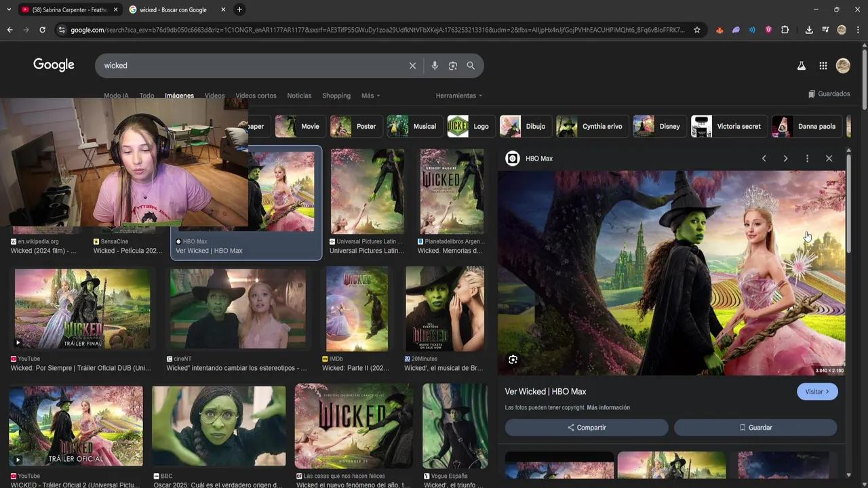
Task: Open Google Lens image search icon
Action: pyautogui.click(x=453, y=66)
